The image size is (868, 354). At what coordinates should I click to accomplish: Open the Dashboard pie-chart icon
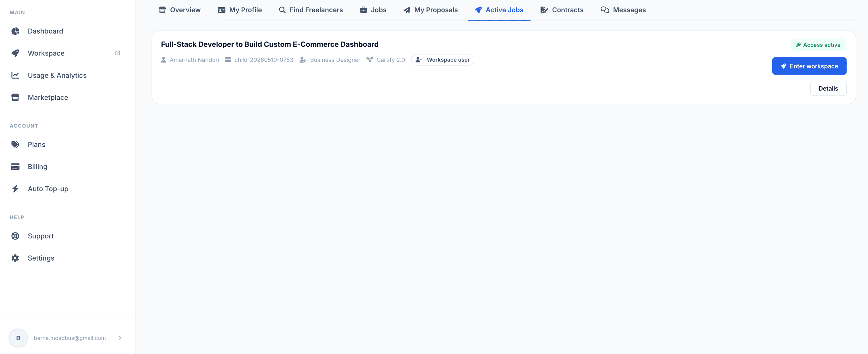[x=15, y=31]
